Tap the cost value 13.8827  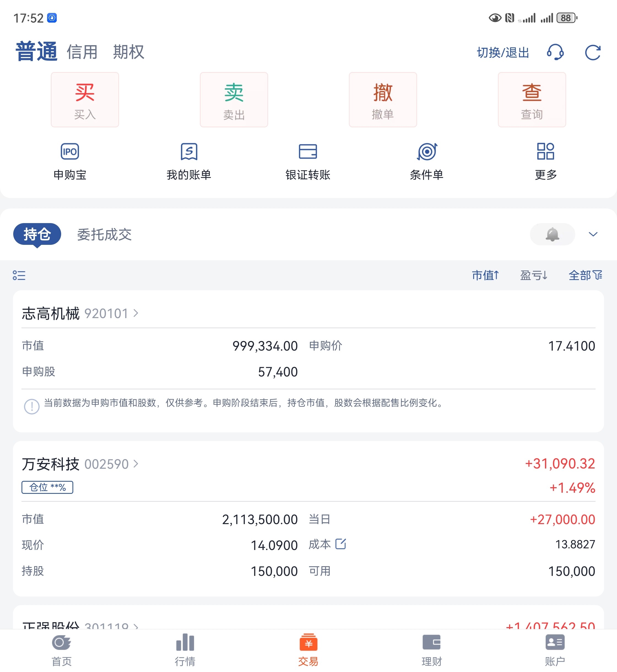point(575,544)
